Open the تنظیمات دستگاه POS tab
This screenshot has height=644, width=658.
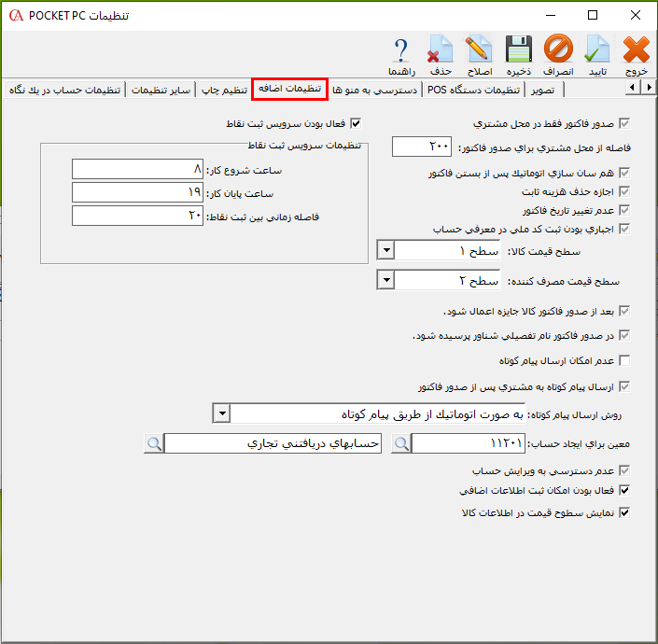coord(473,90)
